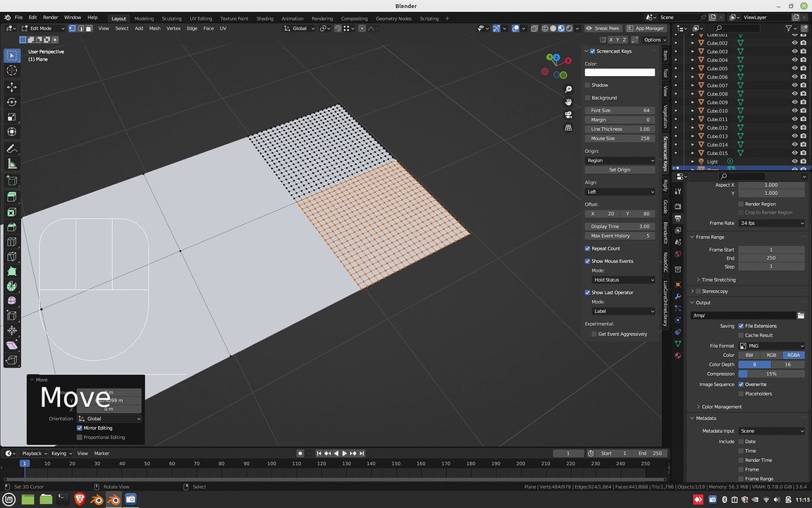The height and width of the screenshot is (508, 812).
Task: Switch perspective/orthographic grid gizmo
Action: click(x=568, y=128)
